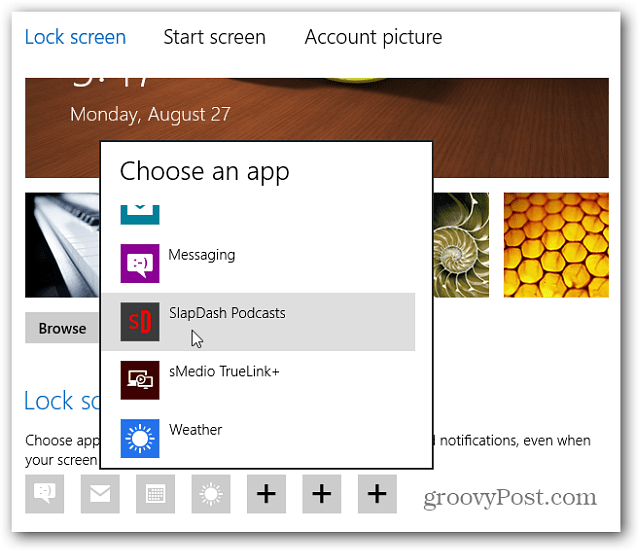Image resolution: width=640 pixels, height=551 pixels.
Task: Click the Calendar lock screen app slot
Action: (x=156, y=494)
